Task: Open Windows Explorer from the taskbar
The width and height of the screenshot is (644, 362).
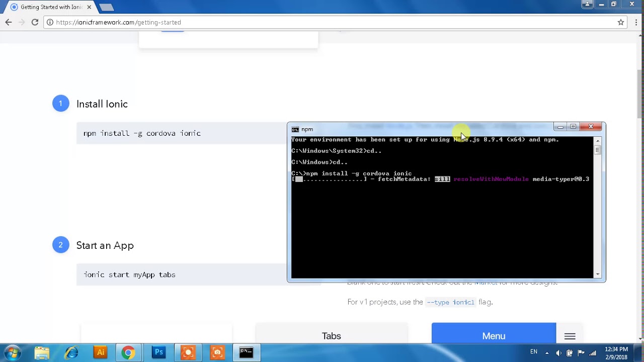Action: point(42,352)
